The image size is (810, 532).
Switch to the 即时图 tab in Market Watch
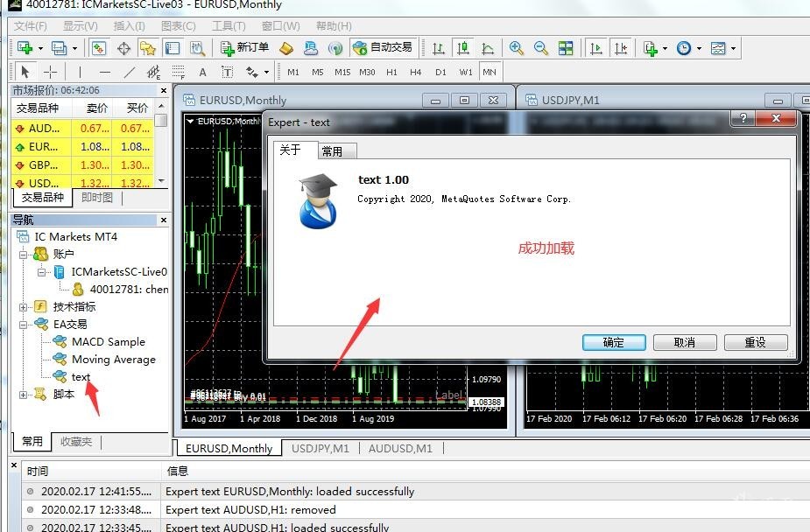point(96,198)
